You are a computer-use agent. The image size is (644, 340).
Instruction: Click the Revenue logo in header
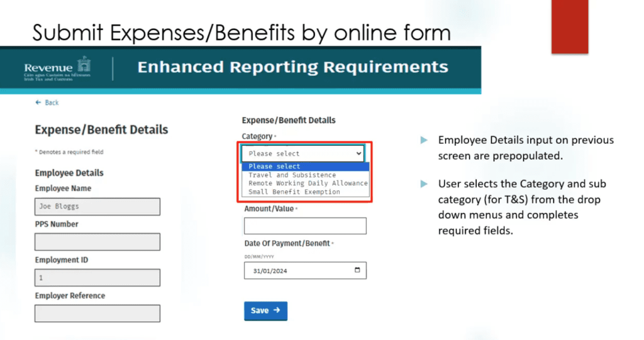(x=57, y=68)
